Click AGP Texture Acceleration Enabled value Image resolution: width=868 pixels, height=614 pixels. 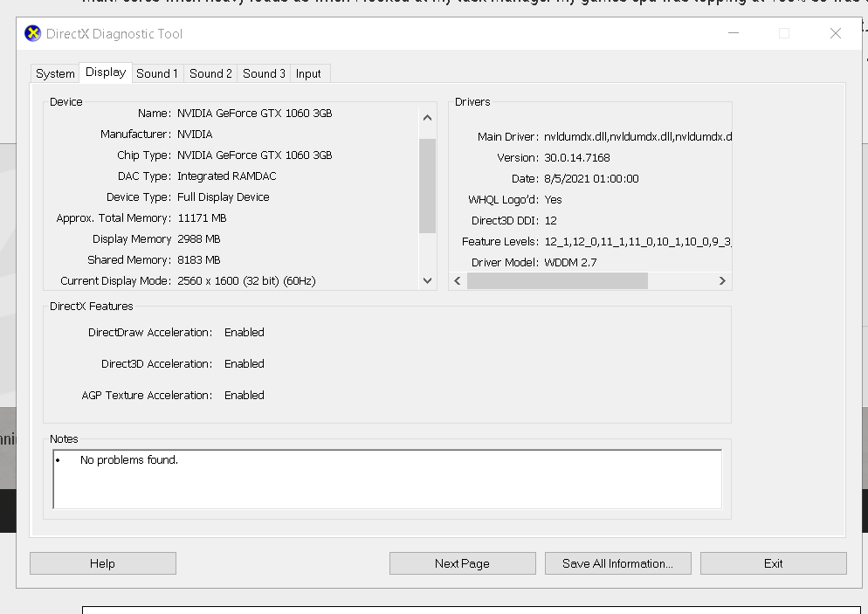(245, 396)
